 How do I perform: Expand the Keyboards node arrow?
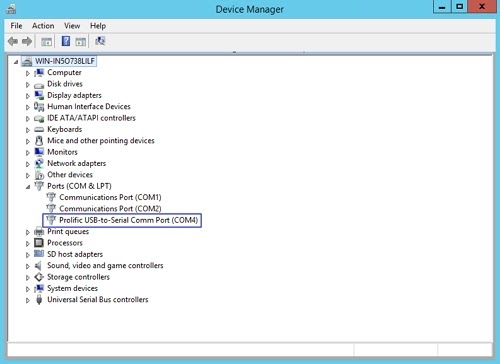[28, 130]
